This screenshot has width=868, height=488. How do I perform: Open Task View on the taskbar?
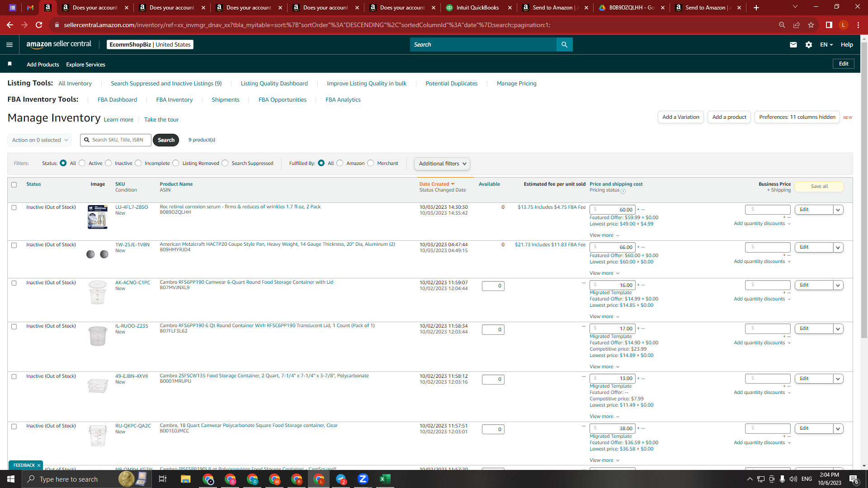coord(163,479)
